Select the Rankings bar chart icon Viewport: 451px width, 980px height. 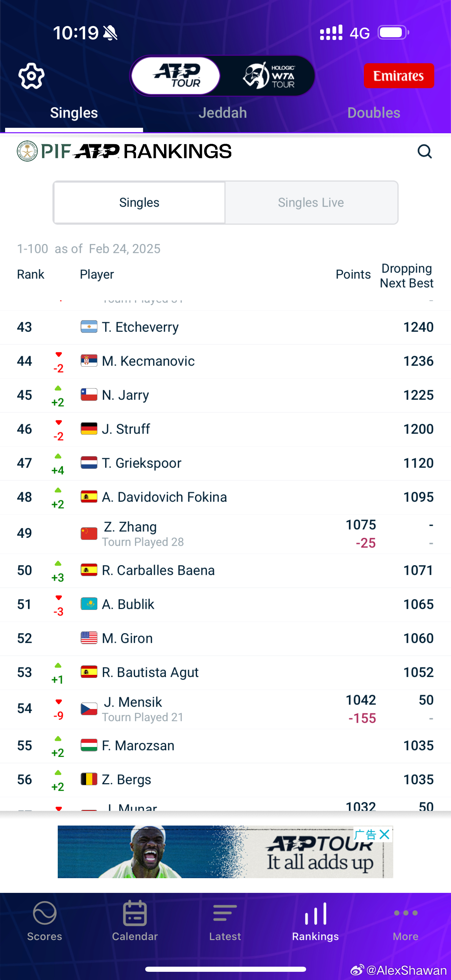coord(315,913)
